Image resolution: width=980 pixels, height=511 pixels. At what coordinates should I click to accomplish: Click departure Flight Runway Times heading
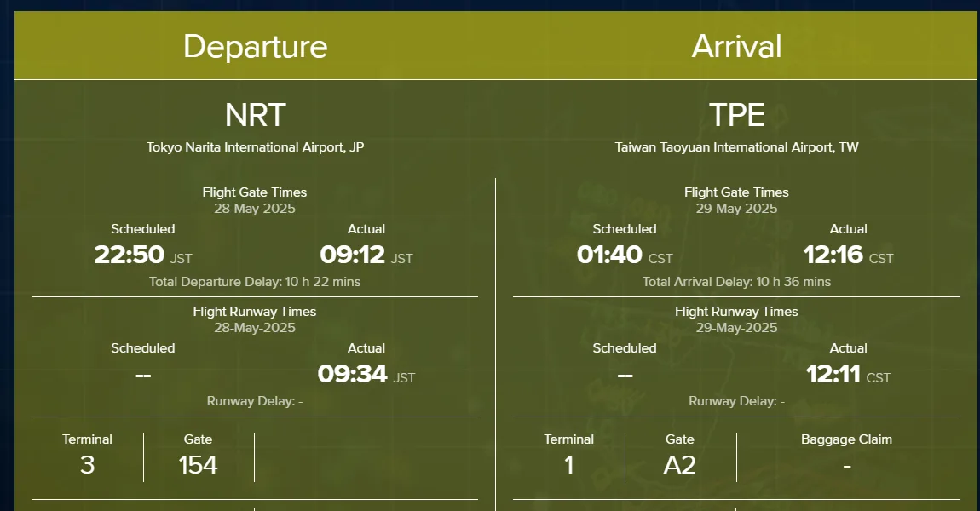pos(255,312)
